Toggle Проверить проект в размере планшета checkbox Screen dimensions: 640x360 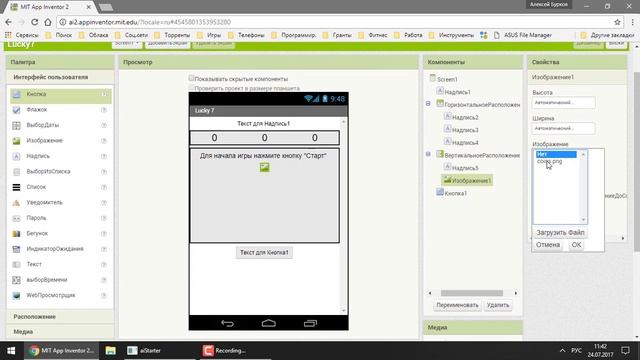(191, 88)
